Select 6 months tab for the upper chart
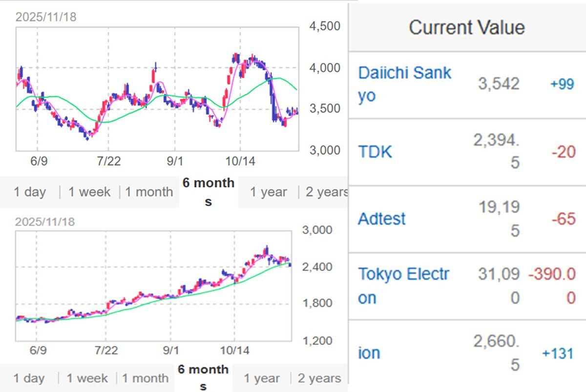586x392 pixels. (x=209, y=192)
